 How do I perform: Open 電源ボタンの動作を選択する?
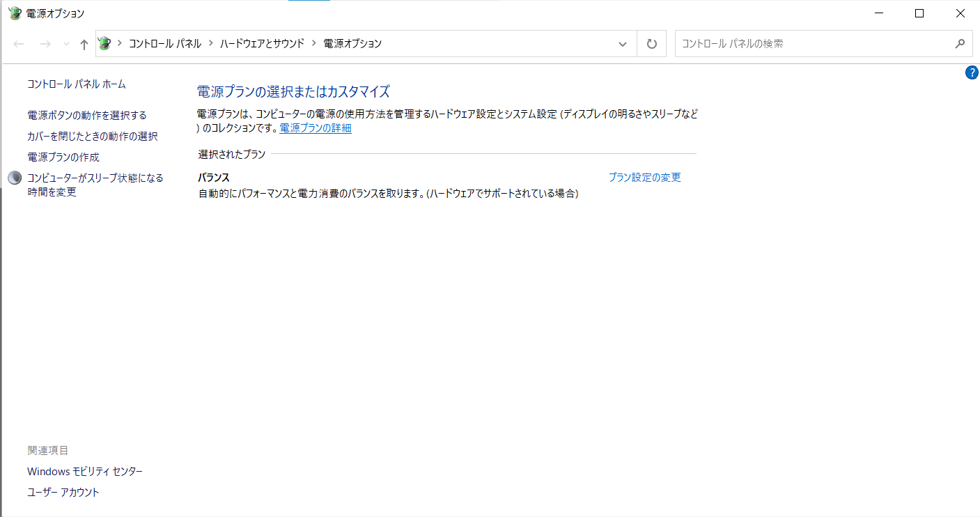click(87, 116)
